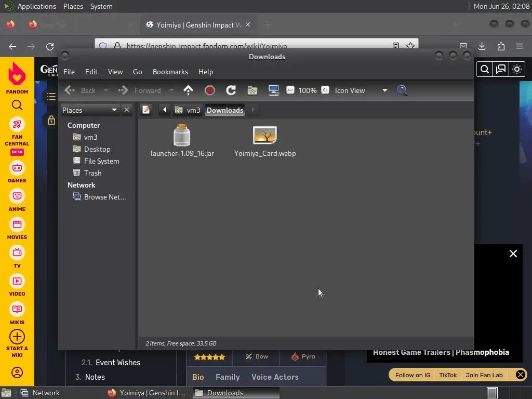This screenshot has width=532, height=399.
Task: Go to vm3 in path bar
Action: 188,110
